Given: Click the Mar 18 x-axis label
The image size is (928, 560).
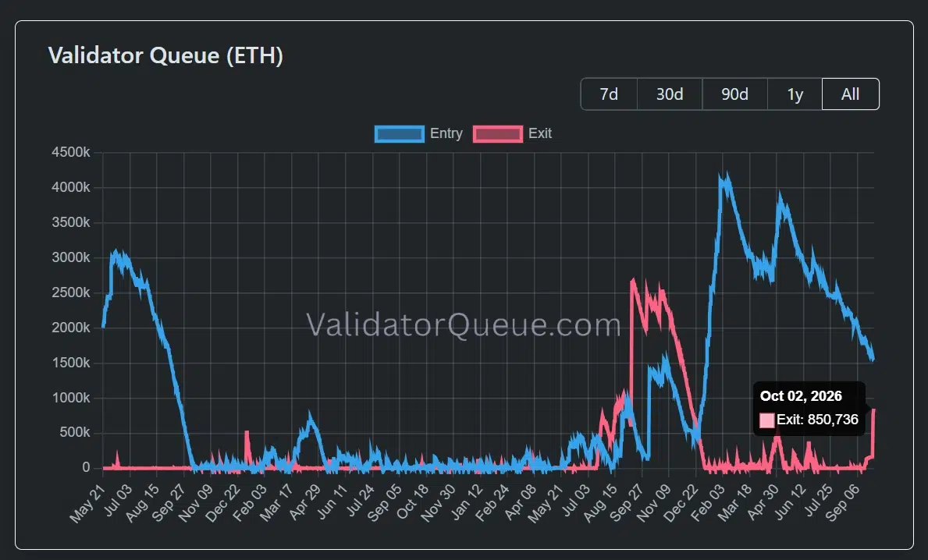Looking at the screenshot, I should [734, 502].
